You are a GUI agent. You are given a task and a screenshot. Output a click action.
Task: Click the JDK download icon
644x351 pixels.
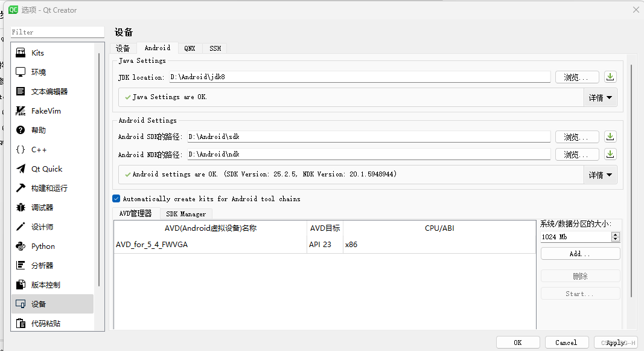coord(610,77)
